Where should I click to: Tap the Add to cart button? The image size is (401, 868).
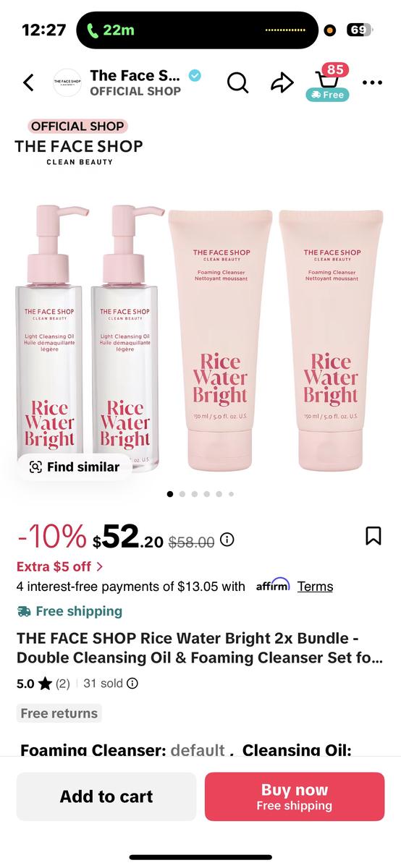(x=106, y=796)
